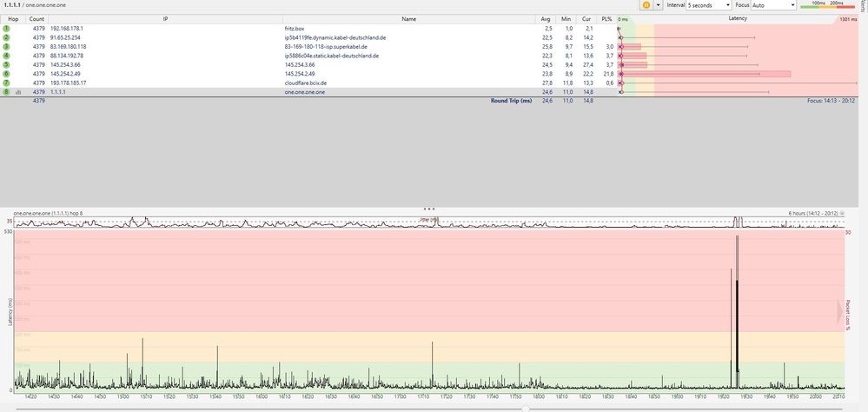Screen dimensions: 868x412
Task: Click hop 5's 27,4 current latency value
Action: click(588, 65)
